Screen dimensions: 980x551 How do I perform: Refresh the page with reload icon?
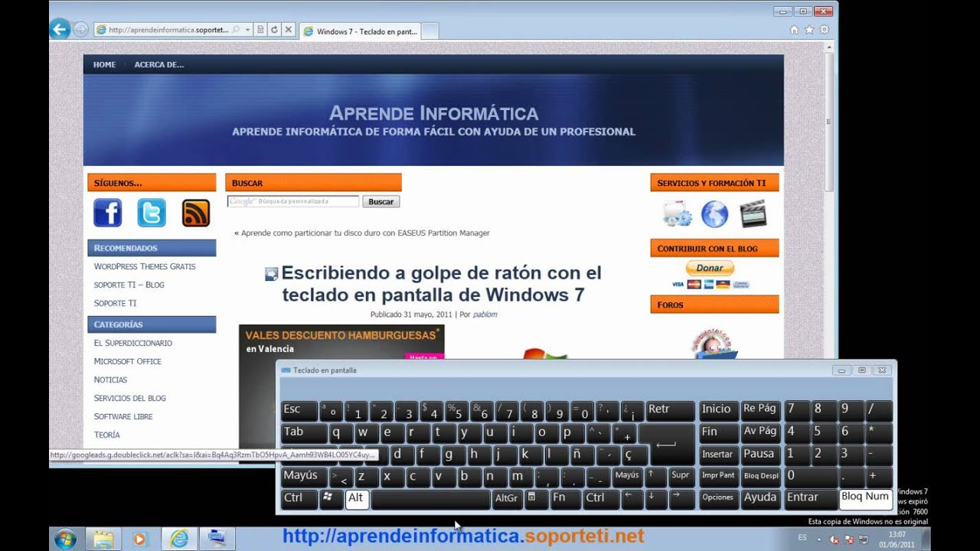(274, 30)
